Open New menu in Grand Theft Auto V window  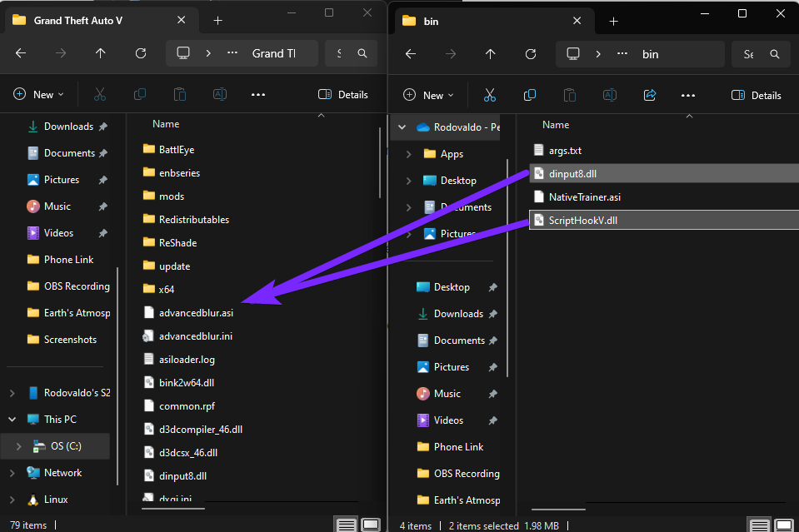38,95
